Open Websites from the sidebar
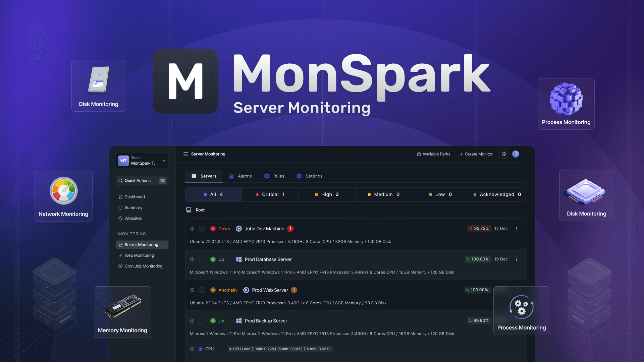 133,218
